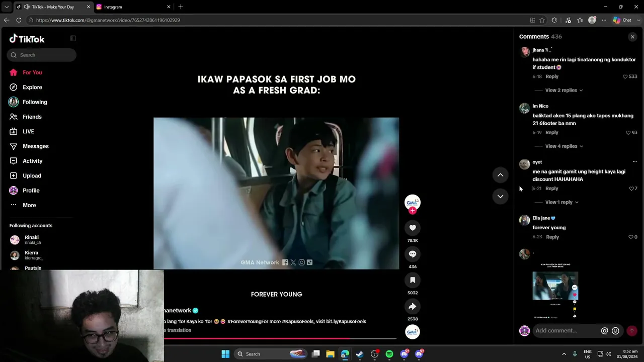Open Messages in the sidebar

[36, 146]
